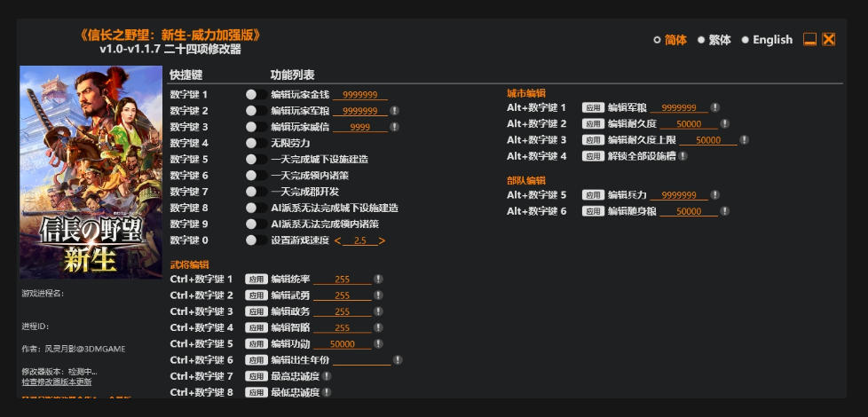Click the 编辑玩家威信 value field

pos(359,127)
